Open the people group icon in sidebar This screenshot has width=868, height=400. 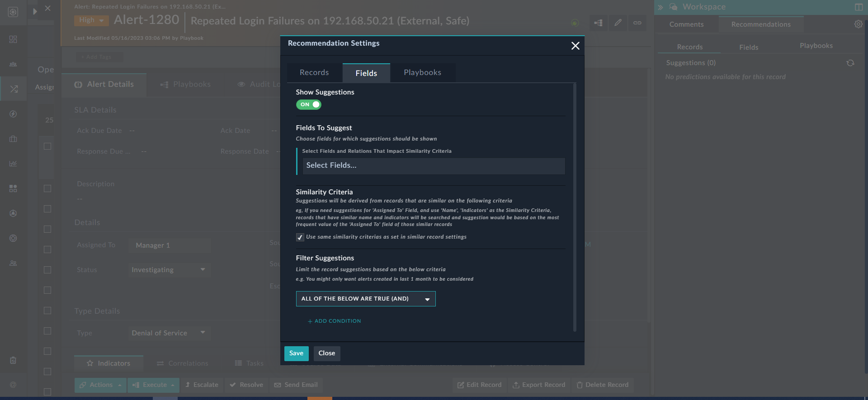(13, 65)
